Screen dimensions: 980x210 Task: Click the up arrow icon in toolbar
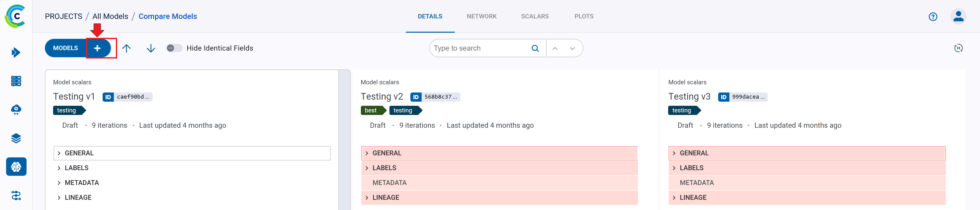click(126, 48)
